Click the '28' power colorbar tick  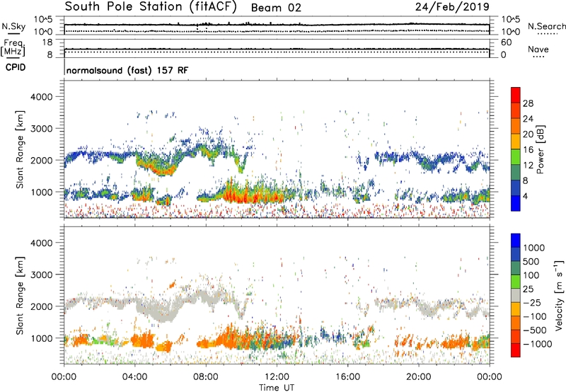[528, 103]
